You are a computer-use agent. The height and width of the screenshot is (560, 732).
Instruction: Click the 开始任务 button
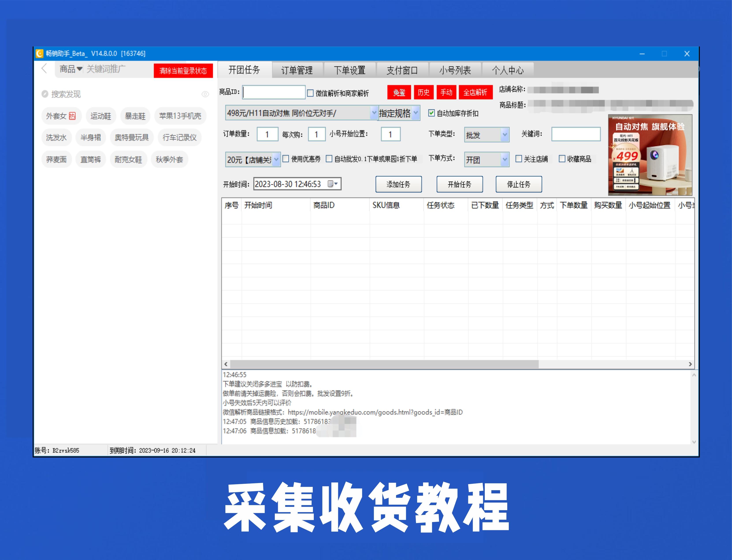click(459, 184)
